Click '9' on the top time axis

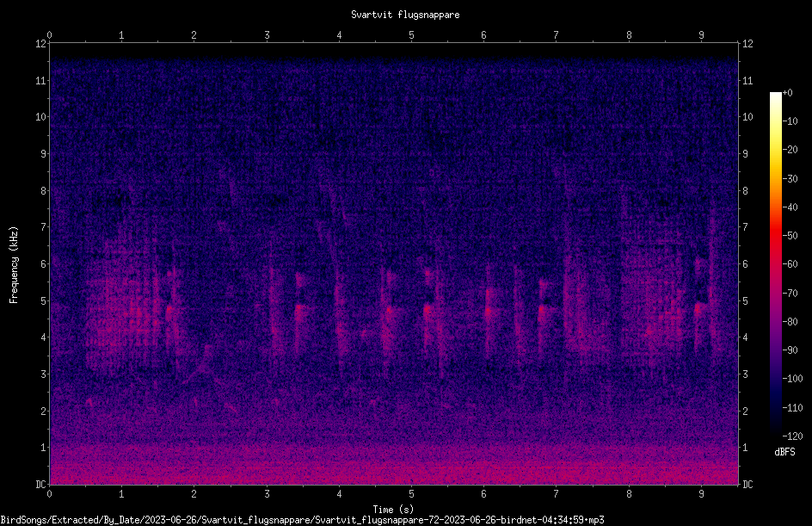[x=702, y=35]
